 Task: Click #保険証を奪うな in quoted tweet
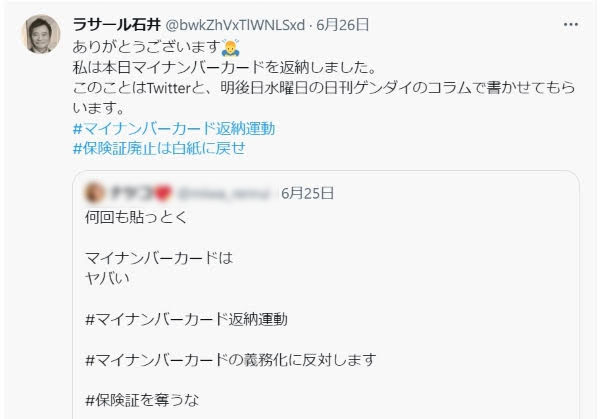pos(142,400)
